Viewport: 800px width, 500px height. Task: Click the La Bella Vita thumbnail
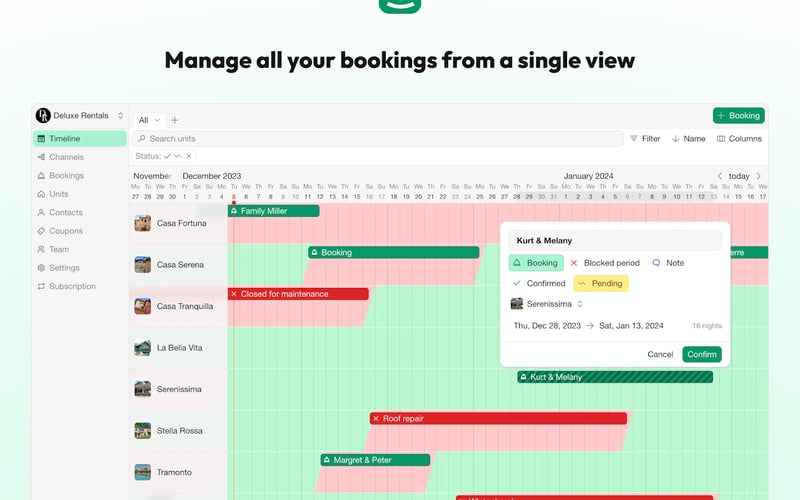coord(142,348)
